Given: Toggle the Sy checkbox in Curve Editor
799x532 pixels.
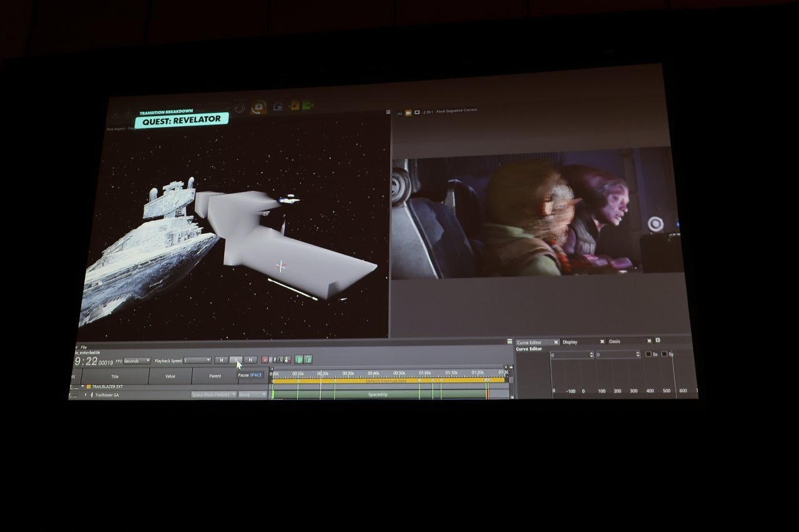Looking at the screenshot, I should (x=664, y=354).
